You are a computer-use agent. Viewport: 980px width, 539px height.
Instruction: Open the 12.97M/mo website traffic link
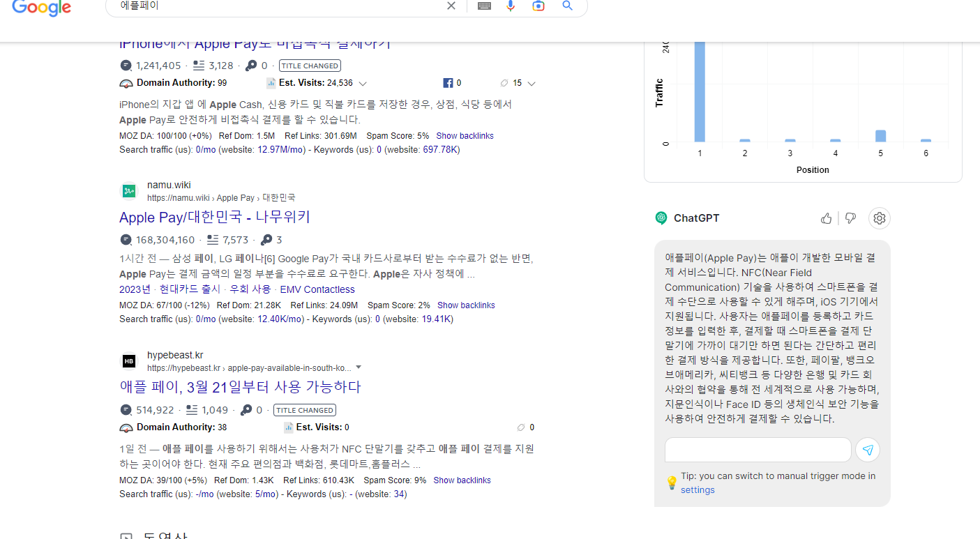[x=280, y=150]
